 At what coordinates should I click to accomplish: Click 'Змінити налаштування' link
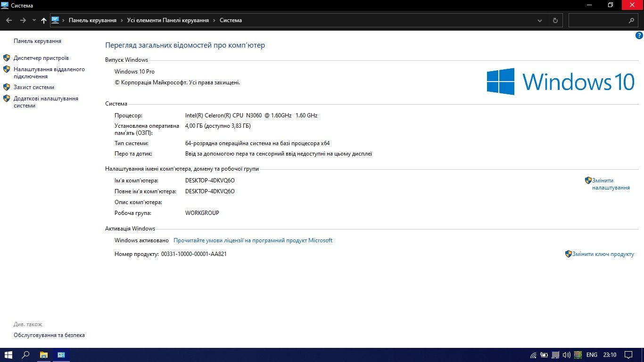tap(611, 184)
